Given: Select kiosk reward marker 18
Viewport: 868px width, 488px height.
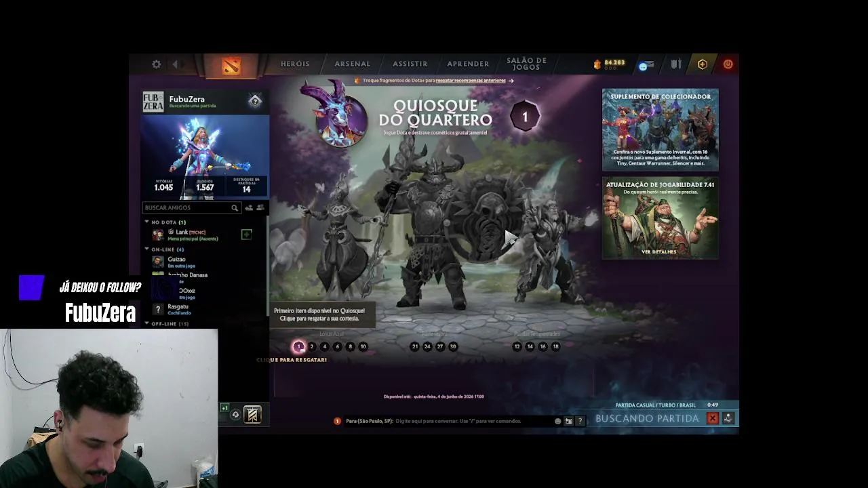Looking at the screenshot, I should click(x=555, y=346).
